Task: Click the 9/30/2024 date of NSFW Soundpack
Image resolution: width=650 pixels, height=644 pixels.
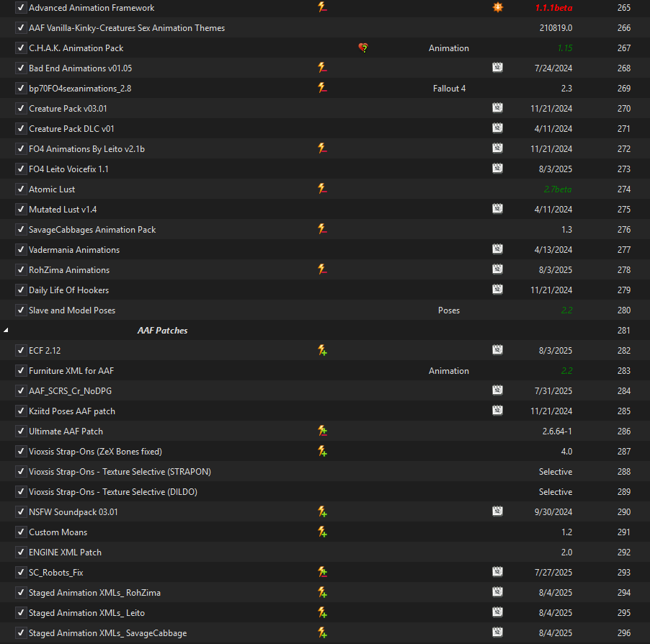Action: tap(553, 511)
